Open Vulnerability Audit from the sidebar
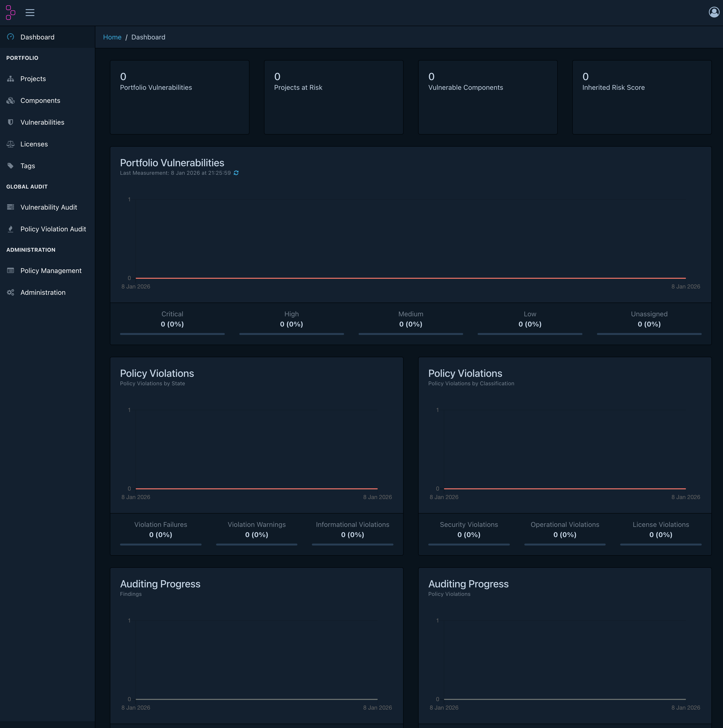The width and height of the screenshot is (723, 728). point(49,207)
